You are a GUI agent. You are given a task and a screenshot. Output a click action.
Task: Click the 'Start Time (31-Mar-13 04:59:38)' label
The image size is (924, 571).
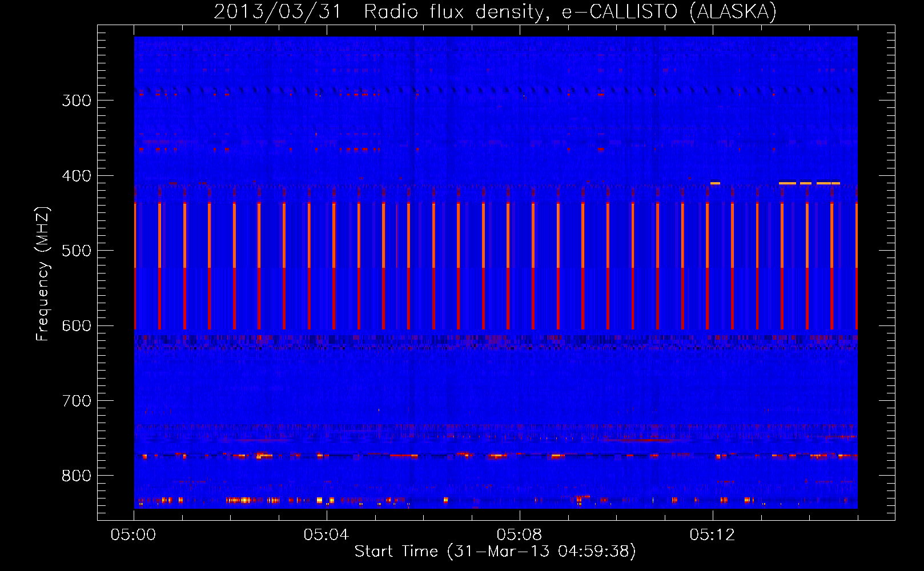pyautogui.click(x=495, y=552)
